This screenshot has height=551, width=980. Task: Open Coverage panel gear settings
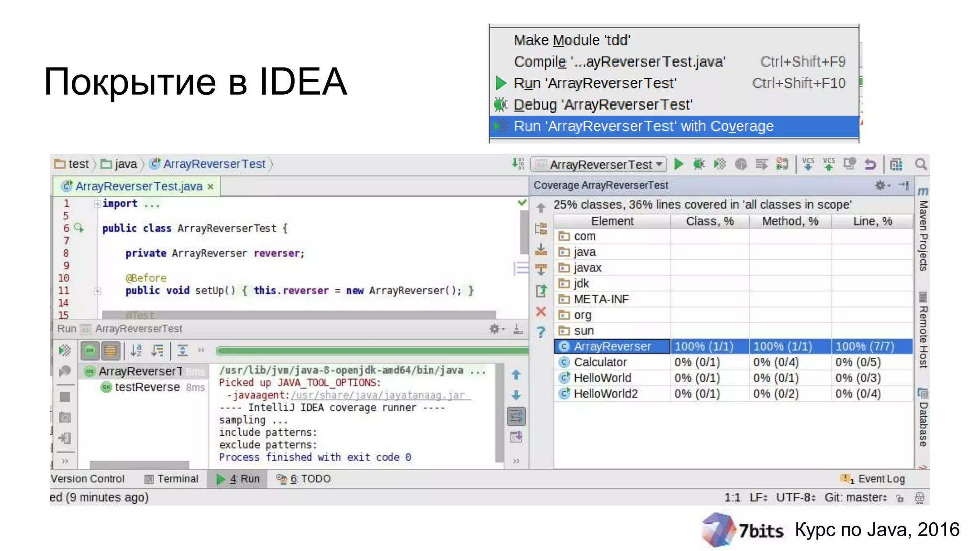[x=882, y=185]
